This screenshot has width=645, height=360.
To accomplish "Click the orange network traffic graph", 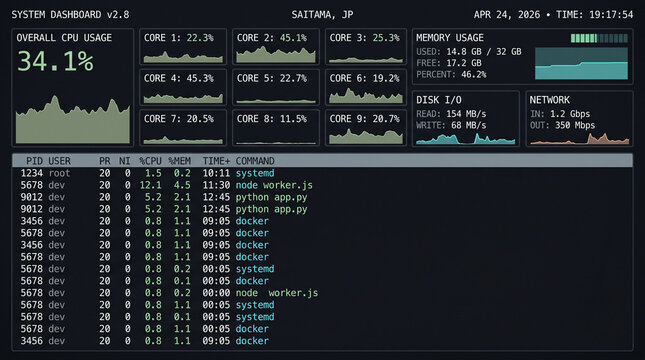I will pos(580,139).
